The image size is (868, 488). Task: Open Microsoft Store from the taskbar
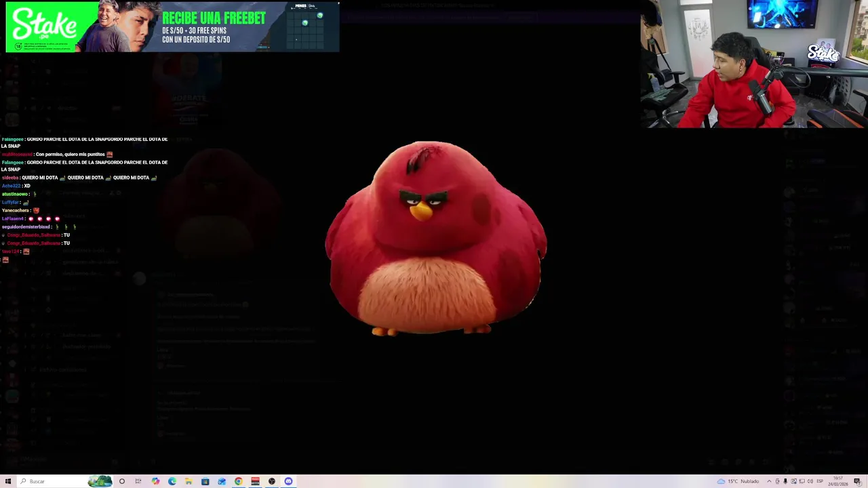coord(205,481)
